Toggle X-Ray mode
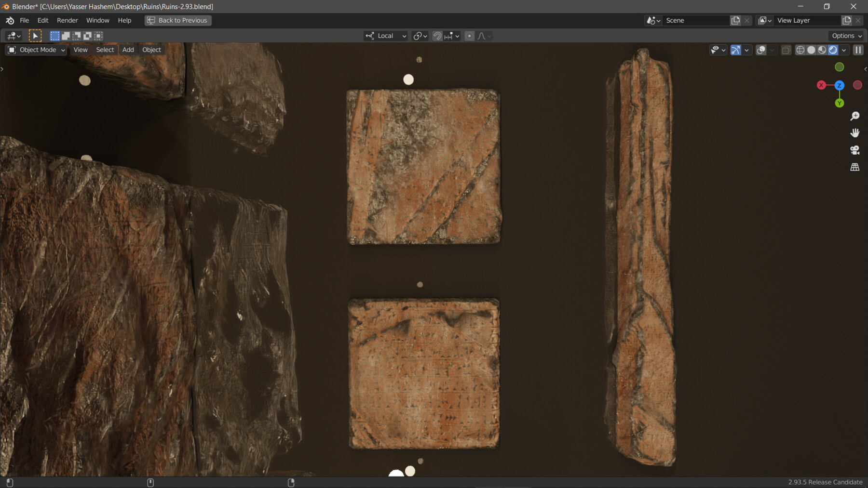This screenshot has width=868, height=488. (786, 50)
